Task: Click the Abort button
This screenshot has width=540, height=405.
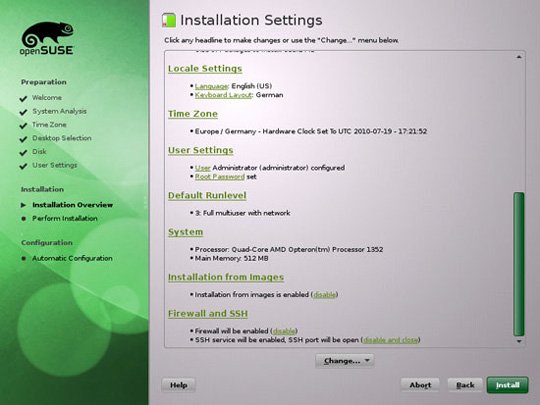Action: click(420, 385)
